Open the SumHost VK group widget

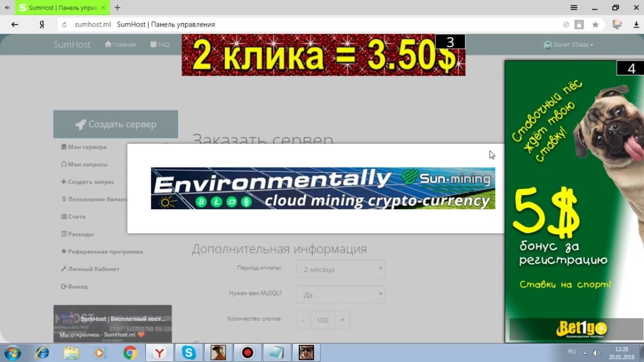[113, 324]
